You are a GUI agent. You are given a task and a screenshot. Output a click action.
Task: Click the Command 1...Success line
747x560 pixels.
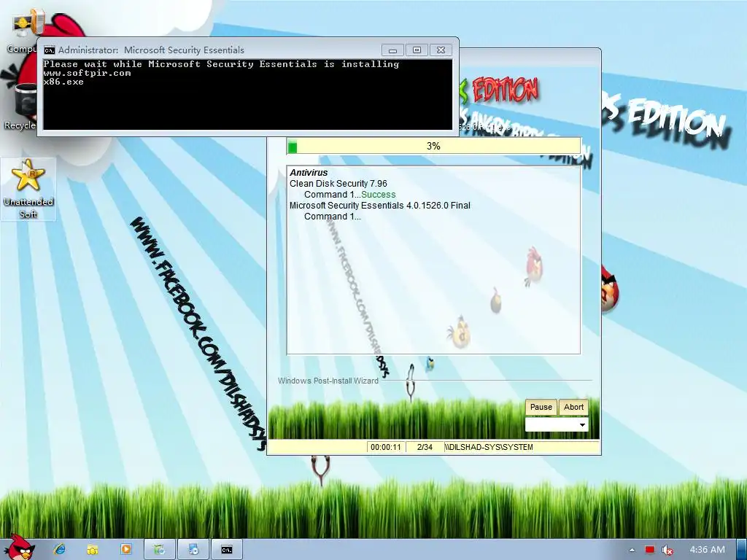point(349,195)
